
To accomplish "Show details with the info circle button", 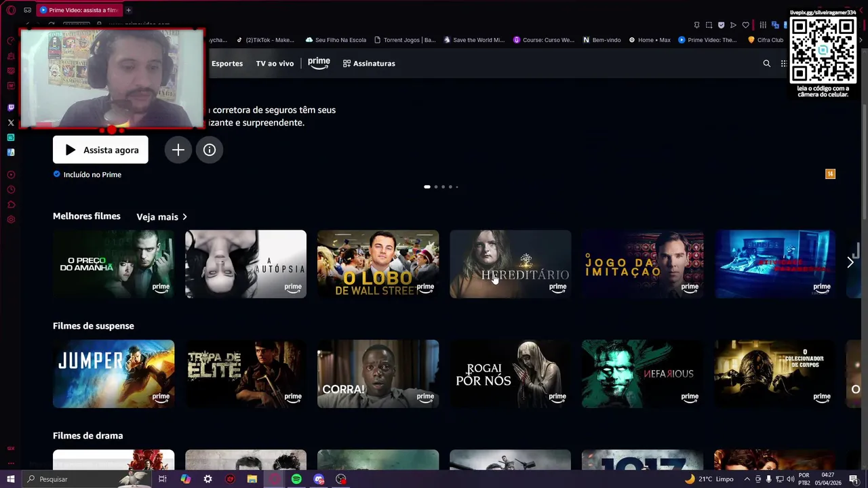I will click(210, 150).
